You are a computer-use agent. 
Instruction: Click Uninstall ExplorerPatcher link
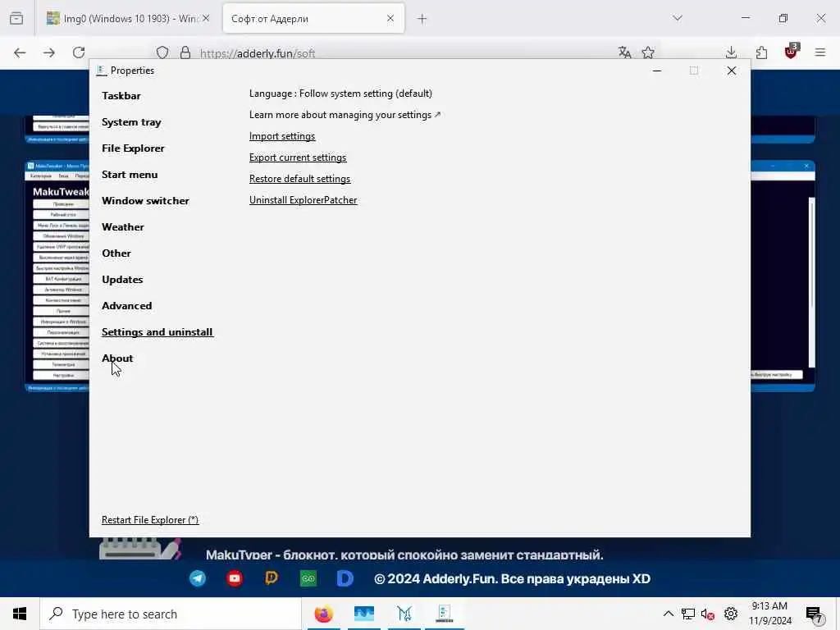[x=303, y=200]
